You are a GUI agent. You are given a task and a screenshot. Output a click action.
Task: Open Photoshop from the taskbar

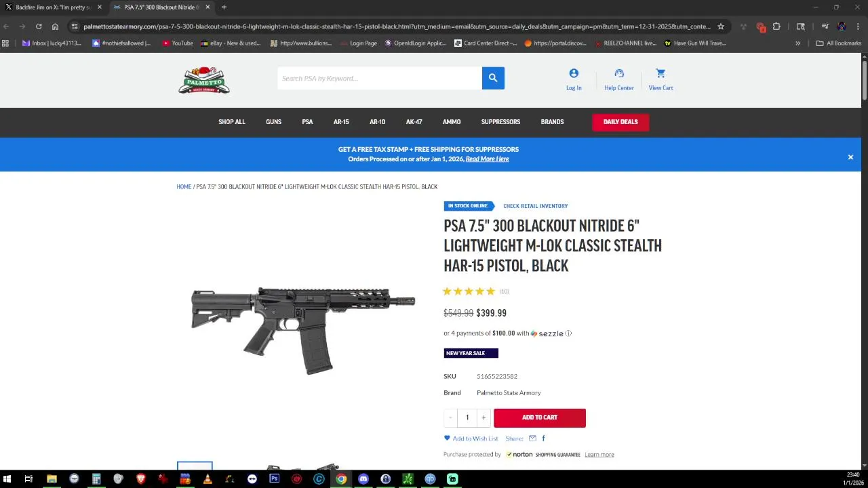274,479
